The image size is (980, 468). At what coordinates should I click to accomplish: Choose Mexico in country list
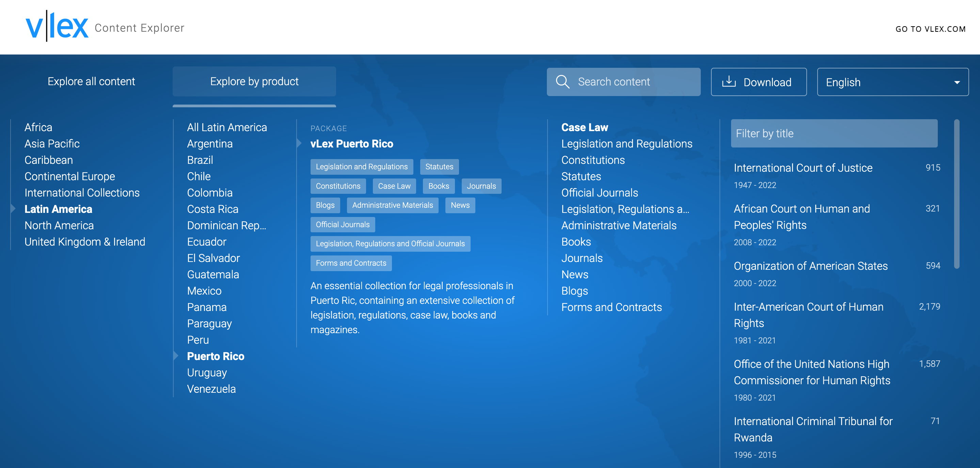click(204, 291)
